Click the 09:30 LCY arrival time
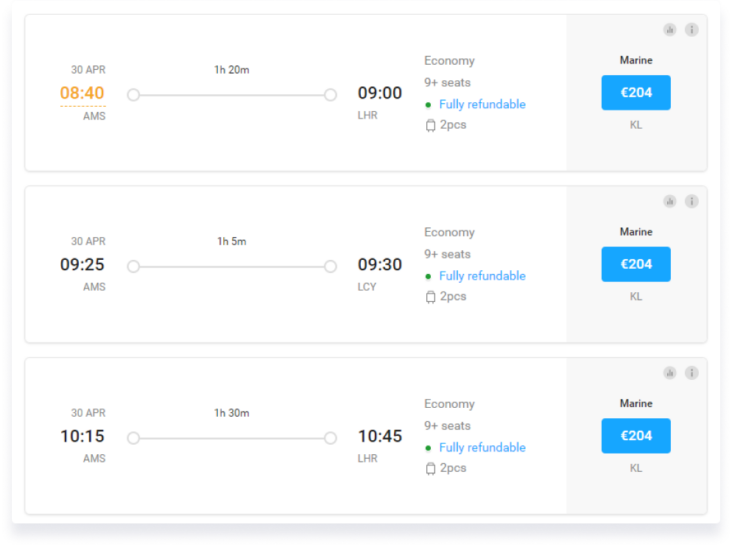732x547 pixels. click(380, 265)
